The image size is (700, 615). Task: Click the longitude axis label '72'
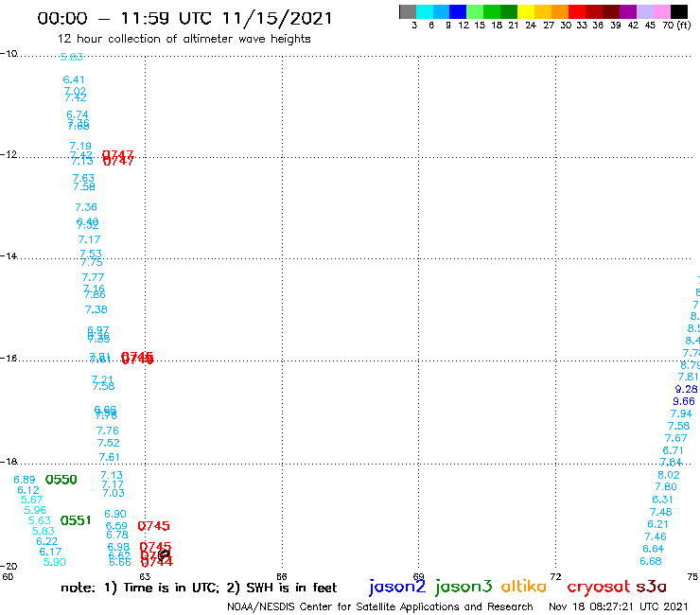[556, 576]
